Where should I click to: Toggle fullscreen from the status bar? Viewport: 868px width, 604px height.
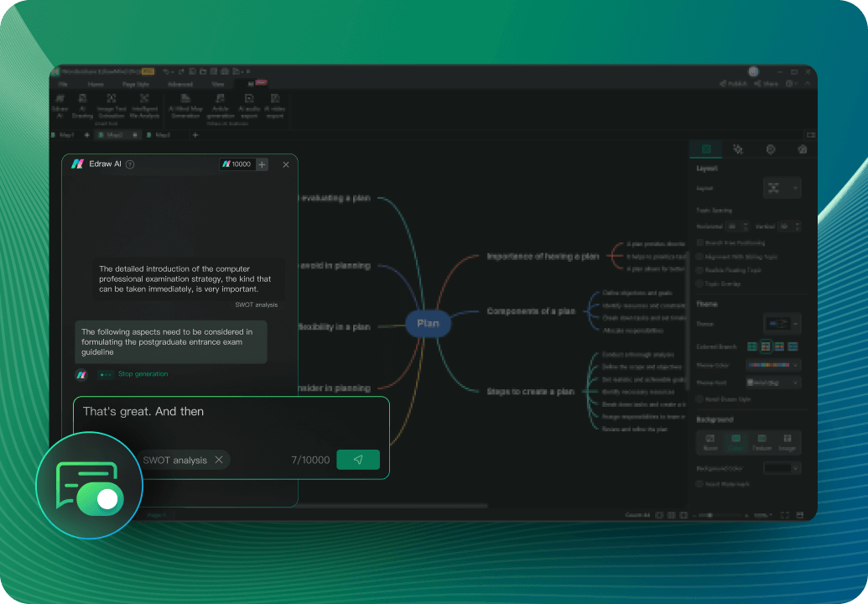[x=785, y=515]
